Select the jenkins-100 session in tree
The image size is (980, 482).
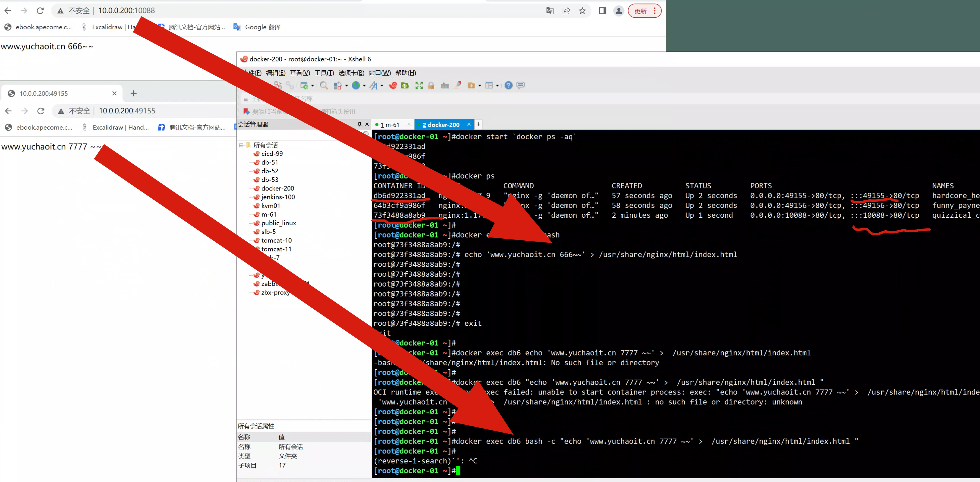click(278, 197)
